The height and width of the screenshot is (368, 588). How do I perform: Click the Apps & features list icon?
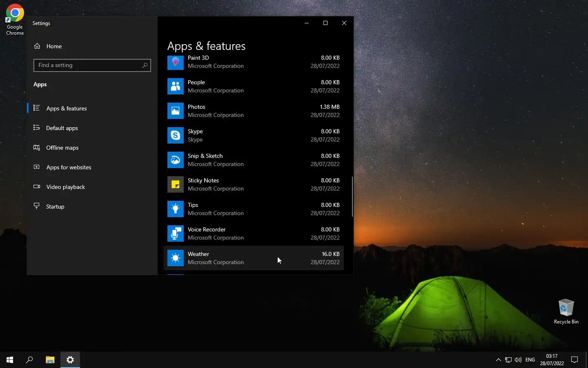click(37, 108)
